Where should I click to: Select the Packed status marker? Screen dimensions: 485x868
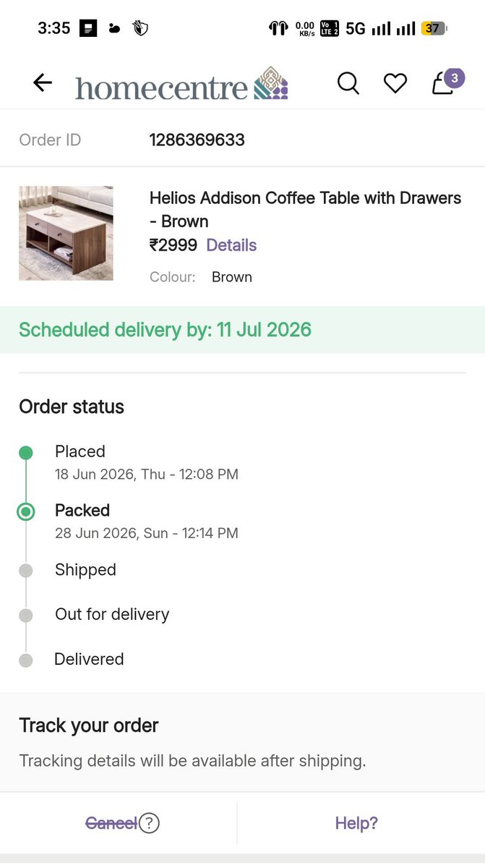(26, 512)
